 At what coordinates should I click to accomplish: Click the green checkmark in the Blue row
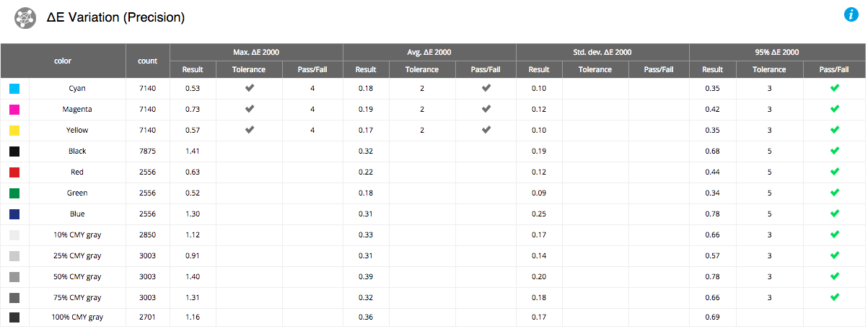[x=835, y=214]
